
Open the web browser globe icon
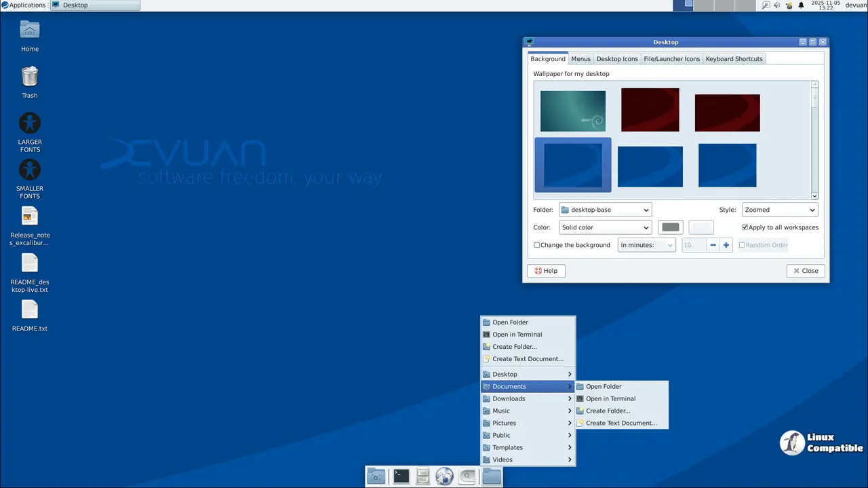point(444,476)
